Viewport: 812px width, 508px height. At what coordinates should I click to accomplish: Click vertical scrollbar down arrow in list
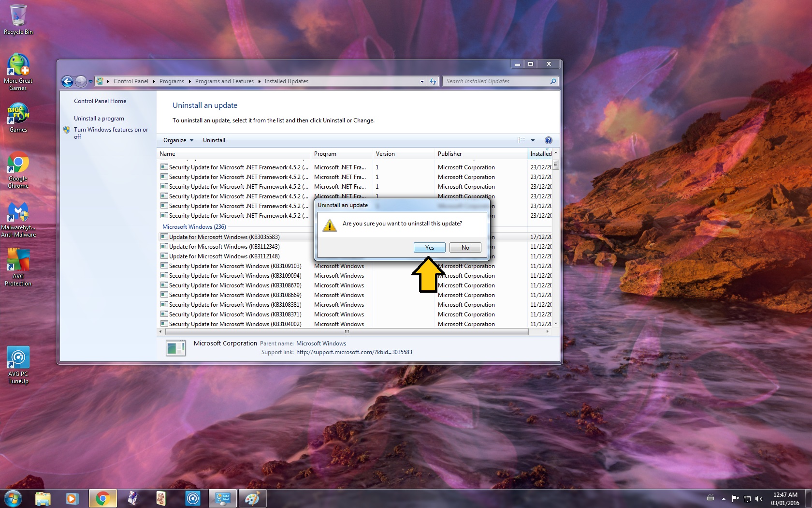(x=556, y=324)
